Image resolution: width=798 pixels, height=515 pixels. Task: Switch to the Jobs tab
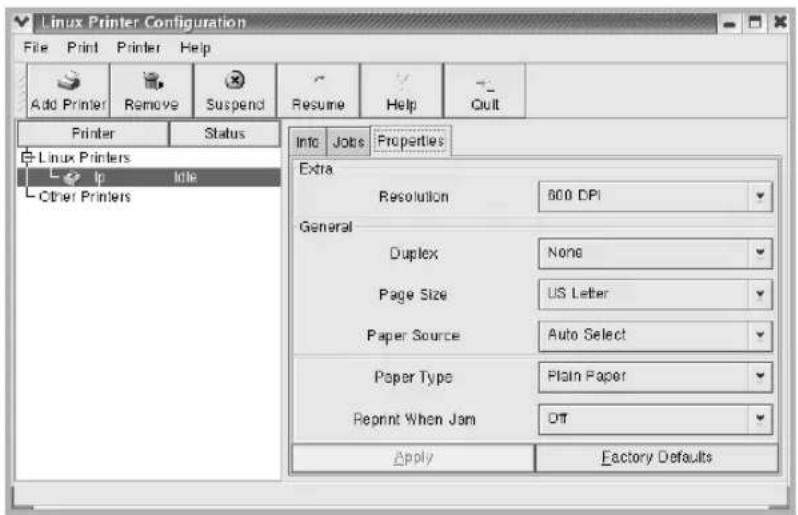[348, 142]
